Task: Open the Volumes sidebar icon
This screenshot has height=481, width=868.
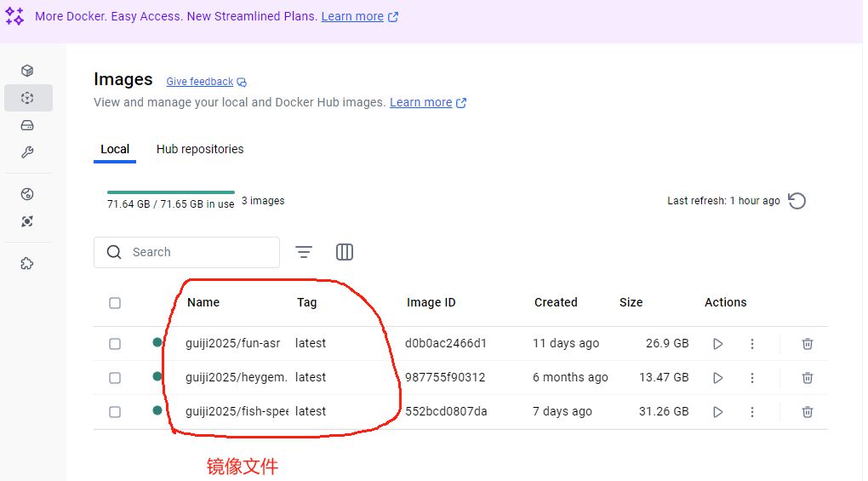Action: pyautogui.click(x=27, y=125)
